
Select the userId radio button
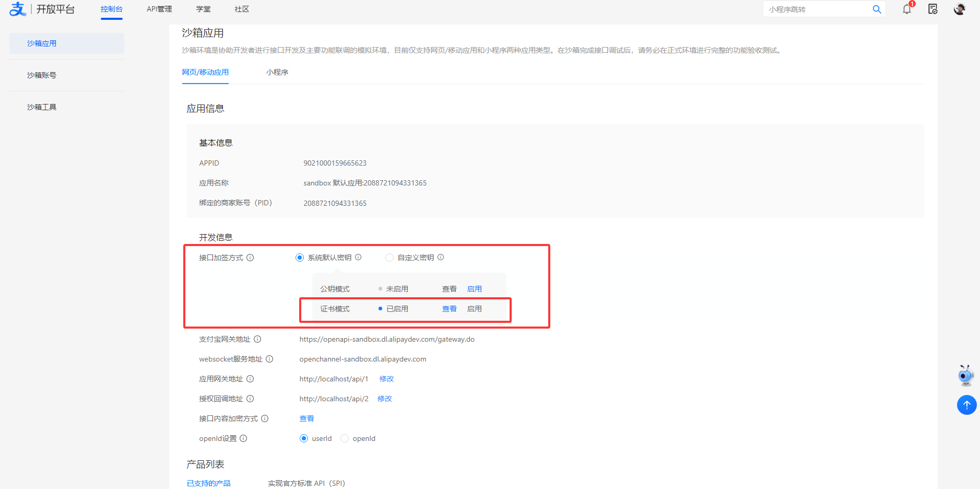(304, 438)
